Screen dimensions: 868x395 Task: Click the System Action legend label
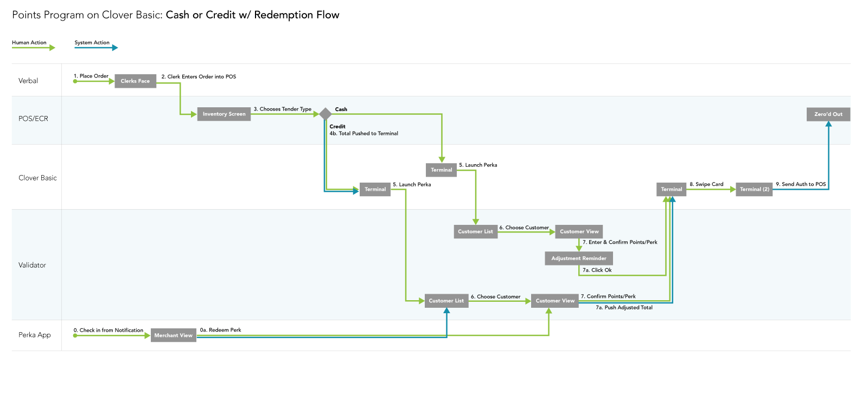click(92, 42)
